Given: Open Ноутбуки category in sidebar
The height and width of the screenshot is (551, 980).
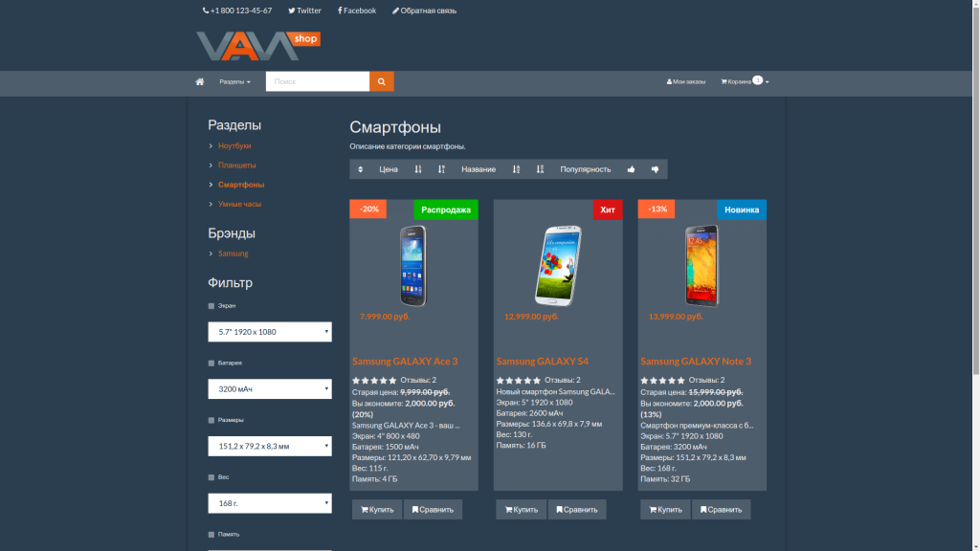Looking at the screenshot, I should (234, 145).
